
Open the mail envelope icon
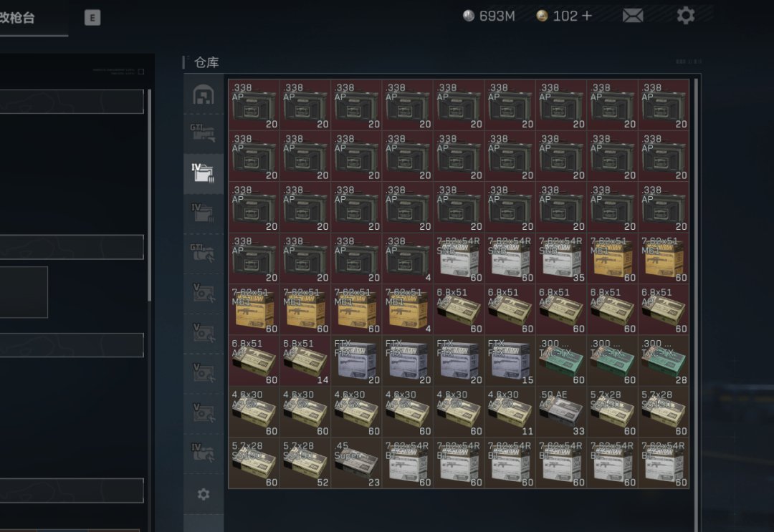(x=632, y=15)
